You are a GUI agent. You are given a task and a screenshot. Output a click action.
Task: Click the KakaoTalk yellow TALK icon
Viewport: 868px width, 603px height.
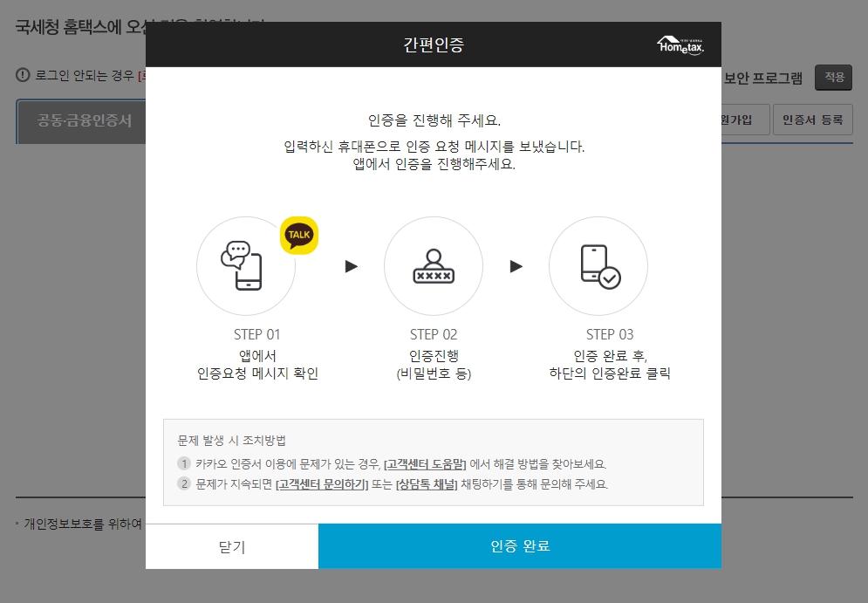coord(299,236)
